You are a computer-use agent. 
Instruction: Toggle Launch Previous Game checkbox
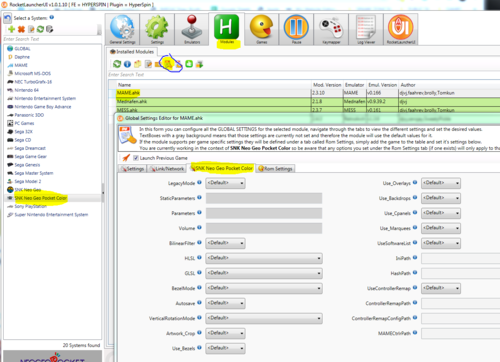pos(136,158)
